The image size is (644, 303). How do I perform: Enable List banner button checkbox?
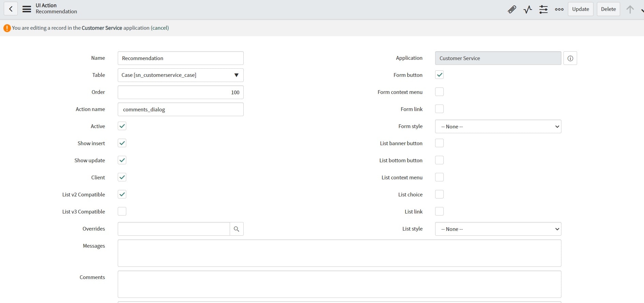(439, 143)
